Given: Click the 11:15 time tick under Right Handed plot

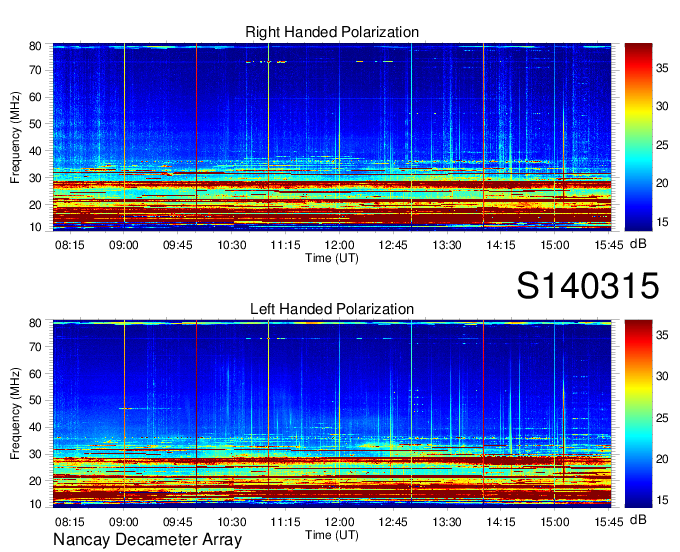Looking at the screenshot, I should (x=285, y=245).
